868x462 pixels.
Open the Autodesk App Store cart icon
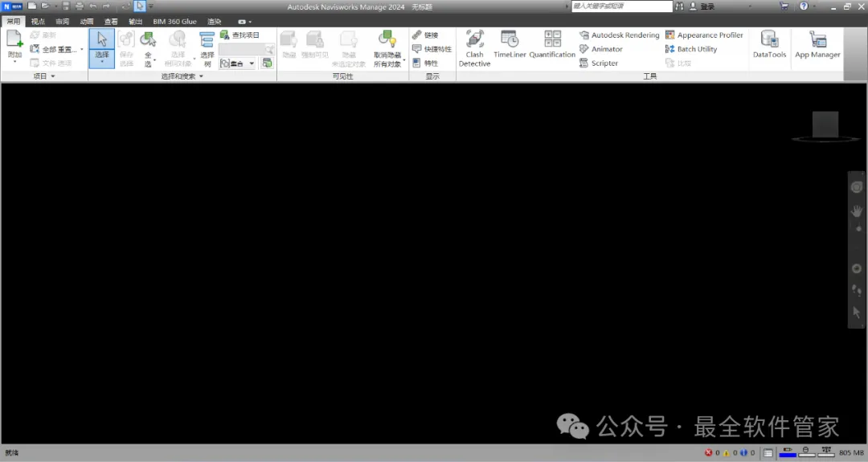click(784, 6)
